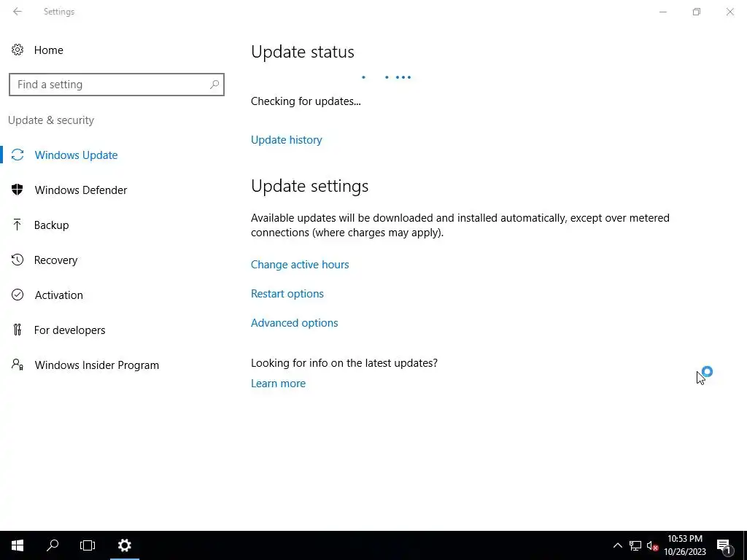The image size is (747, 560).
Task: Click the Home gear icon
Action: [18, 50]
